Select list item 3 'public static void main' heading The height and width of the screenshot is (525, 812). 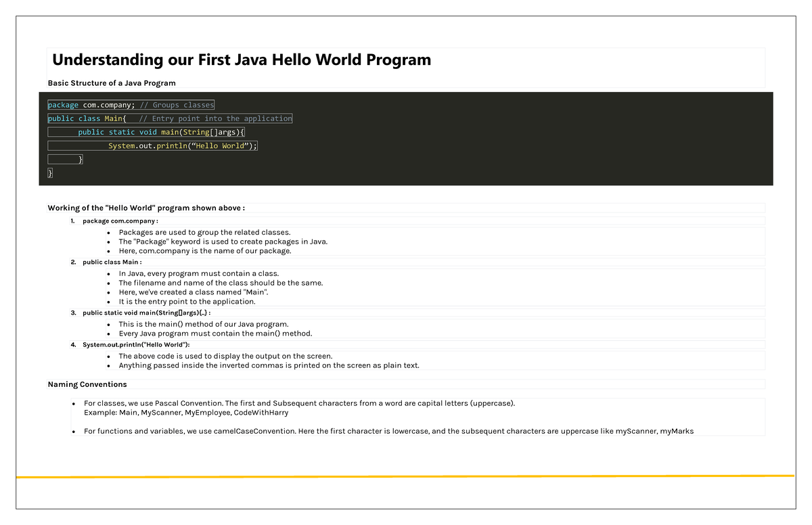146,313
